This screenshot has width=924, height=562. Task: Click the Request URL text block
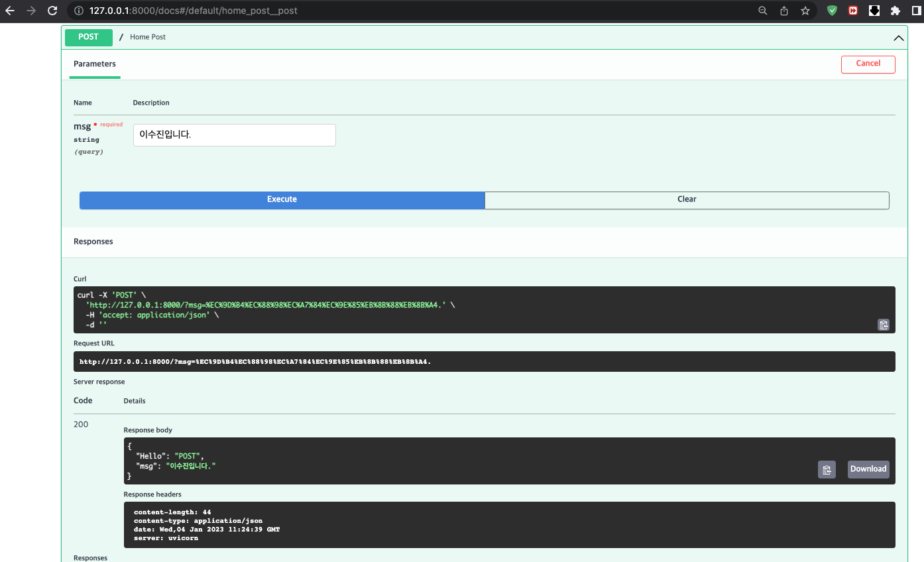tap(484, 361)
